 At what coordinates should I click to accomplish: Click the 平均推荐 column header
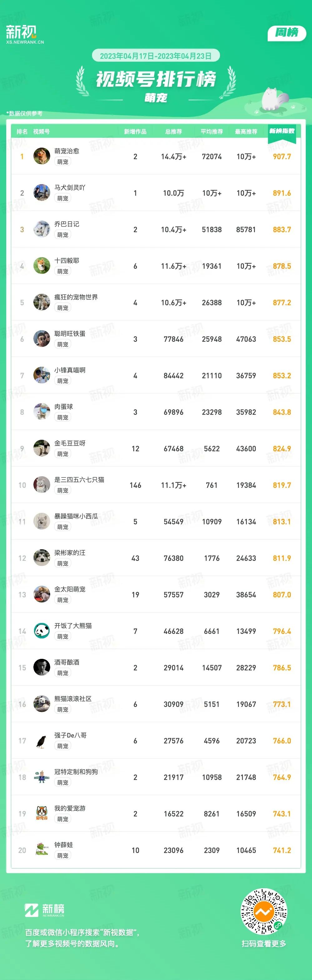(x=212, y=132)
